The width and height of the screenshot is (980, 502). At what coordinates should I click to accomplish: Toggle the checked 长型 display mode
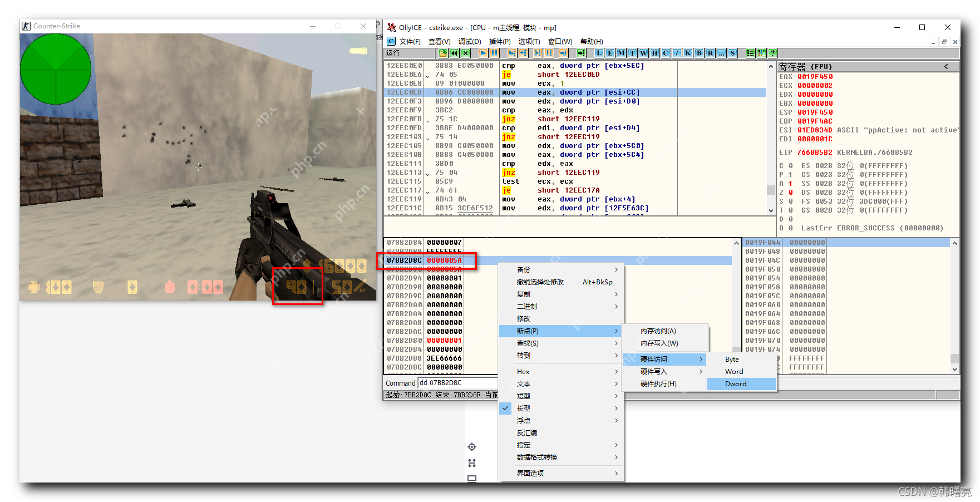pos(524,408)
